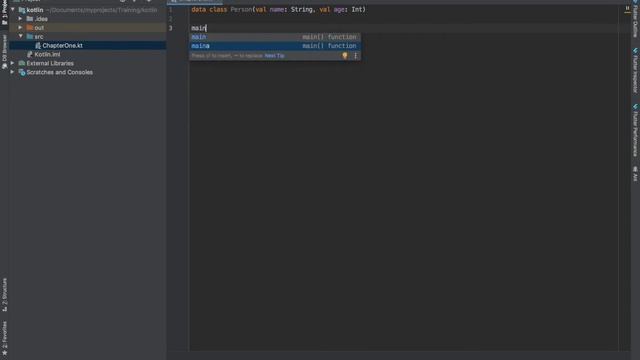Click the 'Int' type on line 1

[x=357, y=9]
